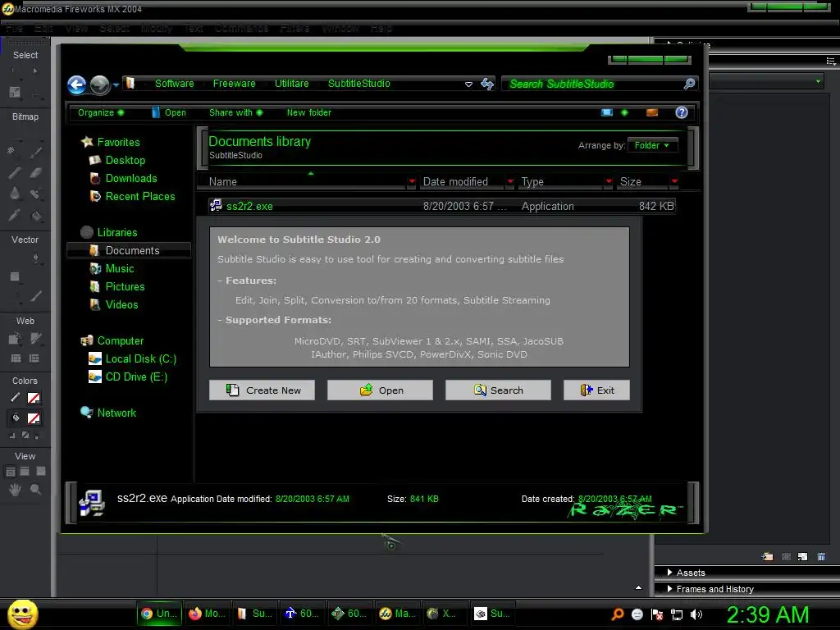The height and width of the screenshot is (630, 840).
Task: Open the Name column red dropdown arrow
Action: [x=412, y=181]
